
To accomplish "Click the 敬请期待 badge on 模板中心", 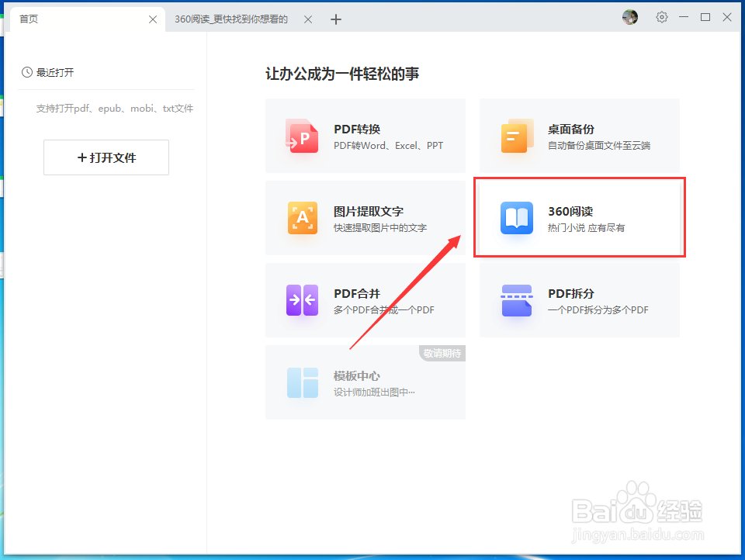I will point(442,353).
